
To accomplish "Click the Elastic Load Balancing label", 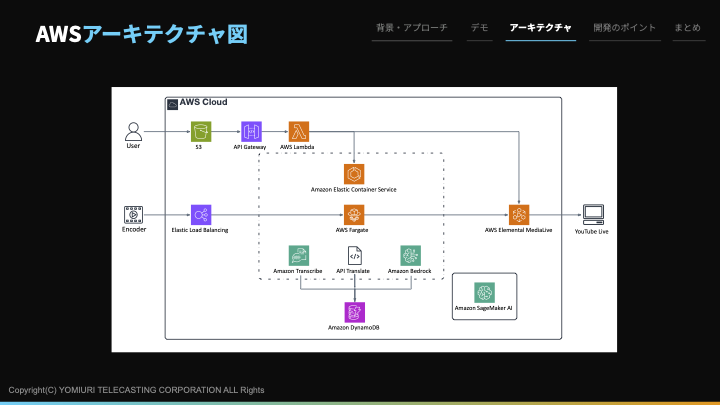I will click(200, 230).
